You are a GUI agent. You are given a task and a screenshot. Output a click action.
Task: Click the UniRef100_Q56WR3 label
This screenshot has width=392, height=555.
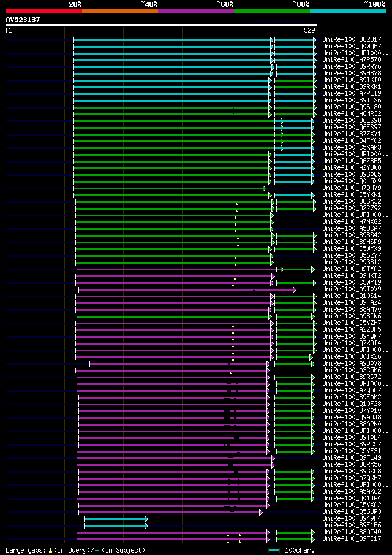(x=352, y=511)
